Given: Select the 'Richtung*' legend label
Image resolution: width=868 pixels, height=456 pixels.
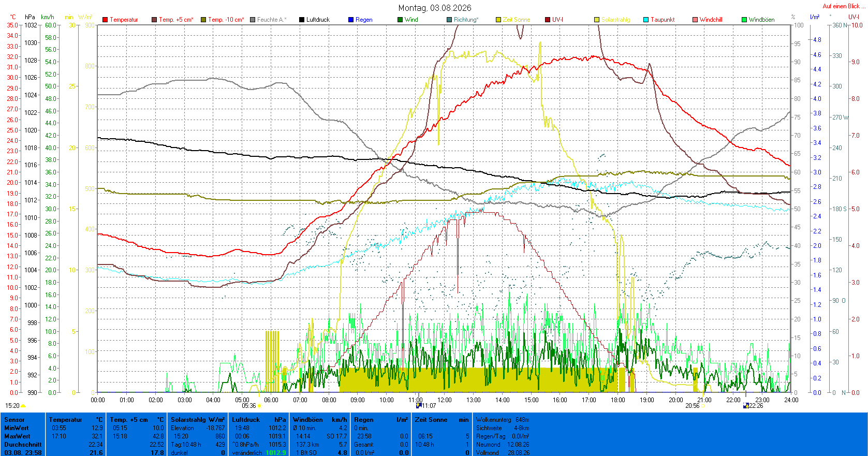Looking at the screenshot, I should coord(466,20).
